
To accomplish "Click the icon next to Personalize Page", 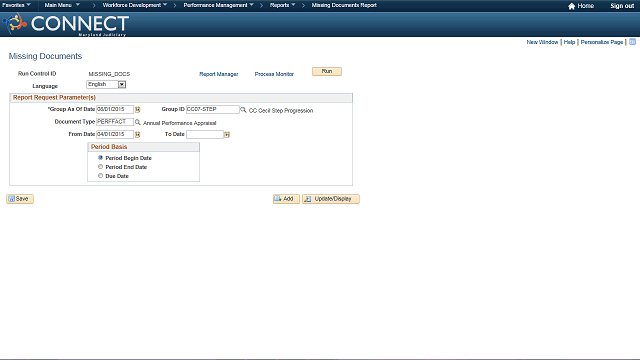I will [x=632, y=42].
